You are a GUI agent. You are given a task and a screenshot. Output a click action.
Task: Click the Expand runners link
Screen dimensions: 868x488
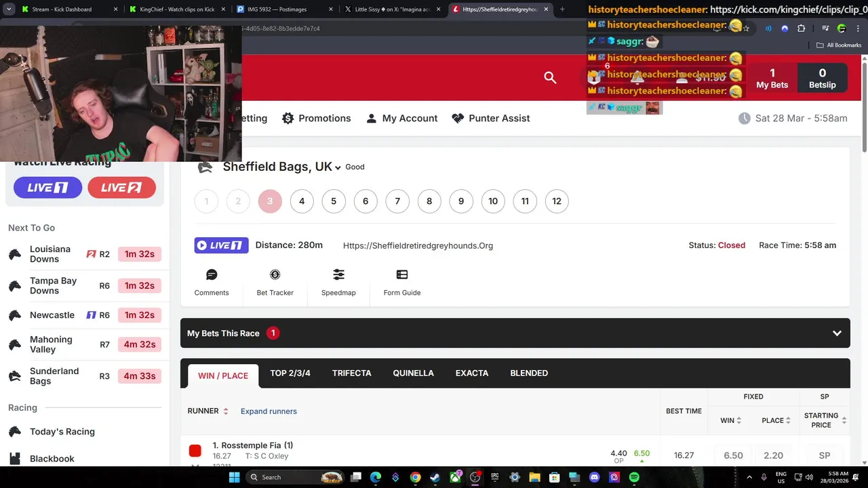269,411
